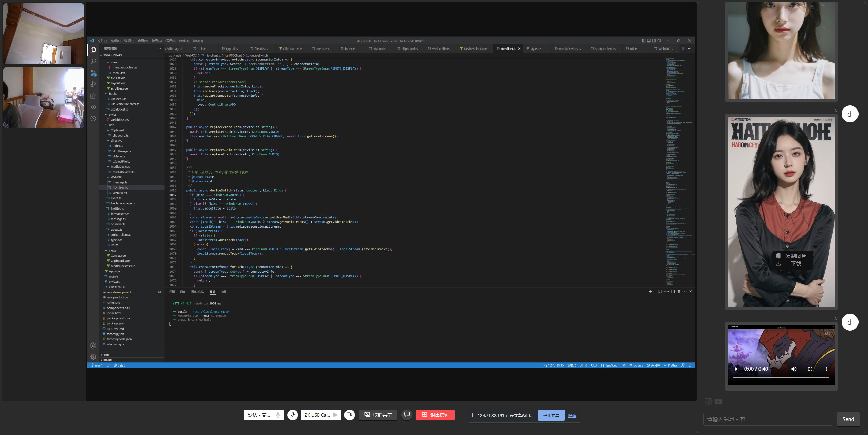Viewport: 868px width, 435px height.
Task: Mute the chat video volume icon
Action: [x=794, y=369]
